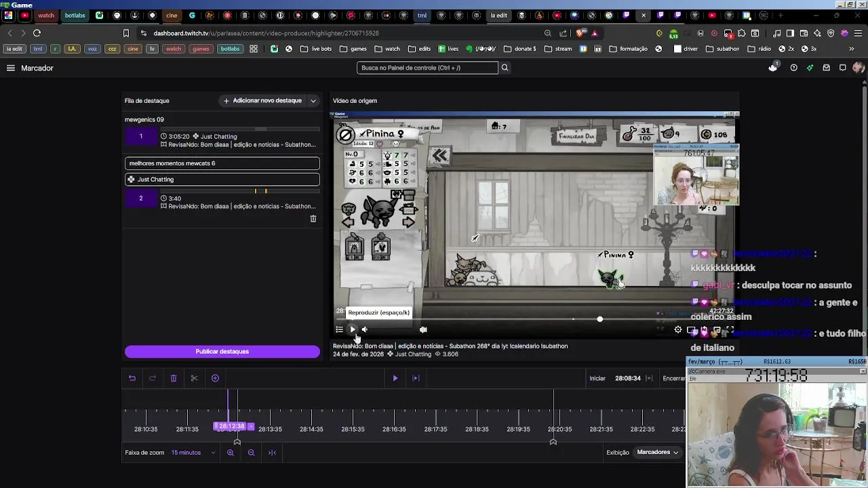868x488 pixels.
Task: Open the games bookmark pill
Action: (x=201, y=49)
